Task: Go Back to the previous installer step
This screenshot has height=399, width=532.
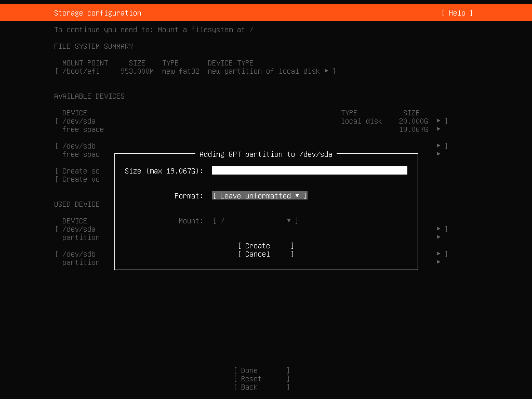Action: pos(261,387)
